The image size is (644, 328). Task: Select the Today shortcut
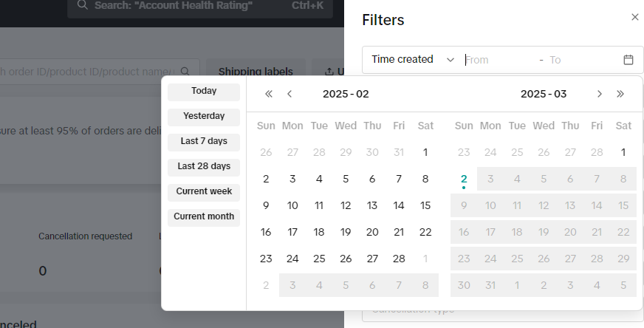point(204,91)
